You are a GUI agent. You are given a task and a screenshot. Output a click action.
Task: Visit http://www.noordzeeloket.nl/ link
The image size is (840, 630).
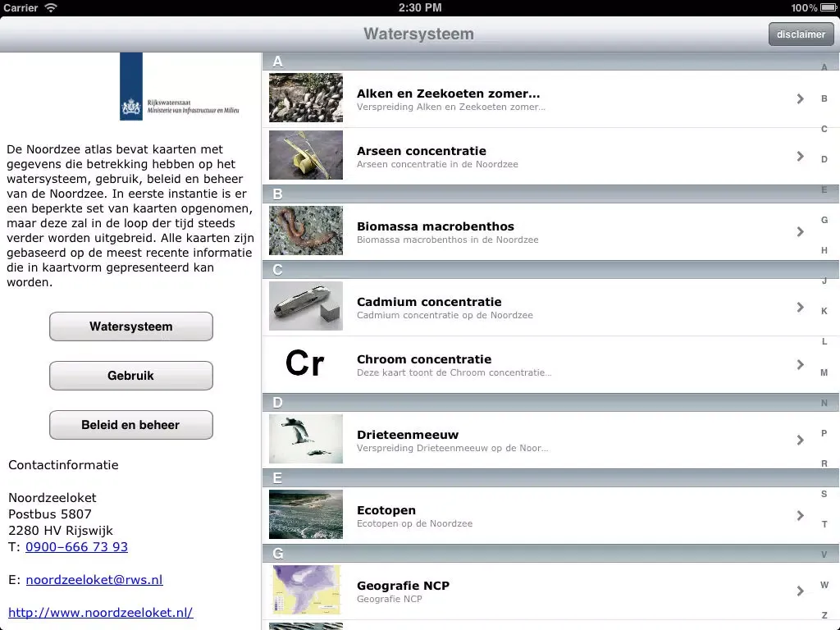coord(101,612)
